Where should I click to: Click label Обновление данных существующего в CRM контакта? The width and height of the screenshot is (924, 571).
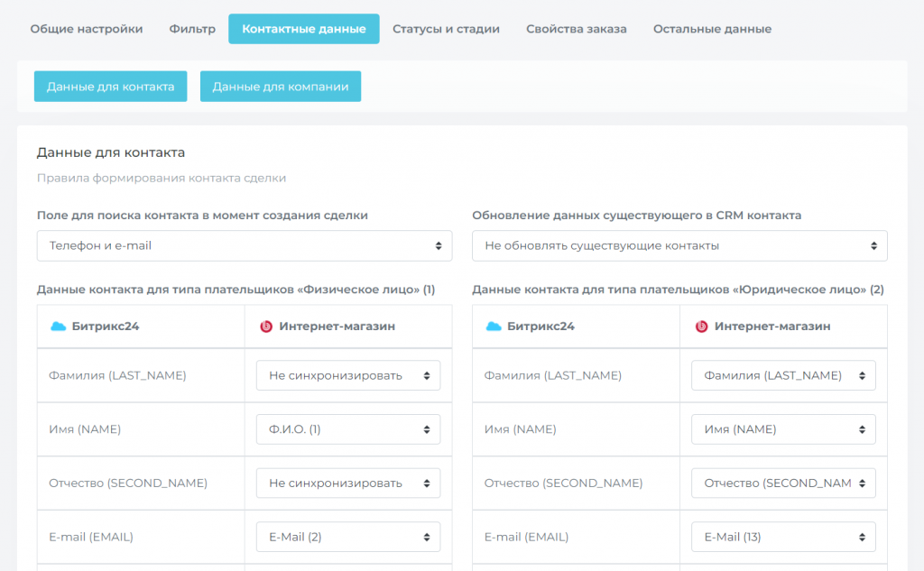[637, 216]
